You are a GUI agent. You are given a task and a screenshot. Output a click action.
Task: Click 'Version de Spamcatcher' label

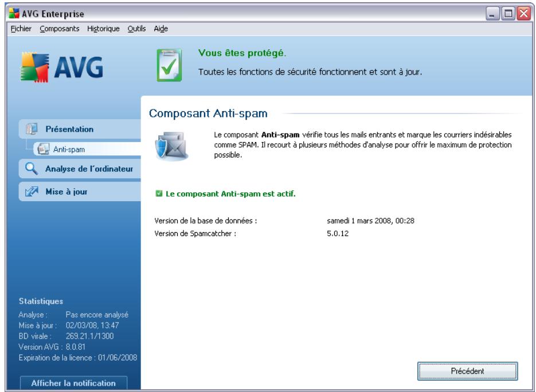click(195, 234)
